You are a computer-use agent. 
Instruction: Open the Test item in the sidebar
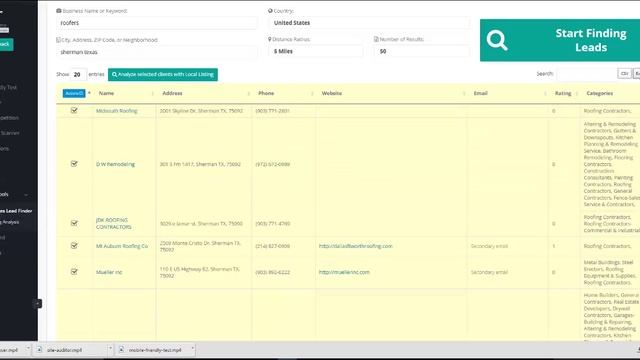9,87
